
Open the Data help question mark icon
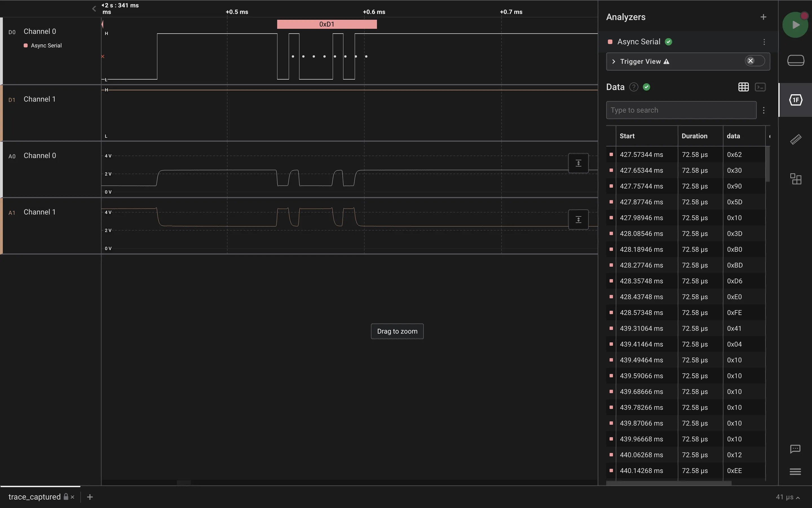[x=634, y=87]
